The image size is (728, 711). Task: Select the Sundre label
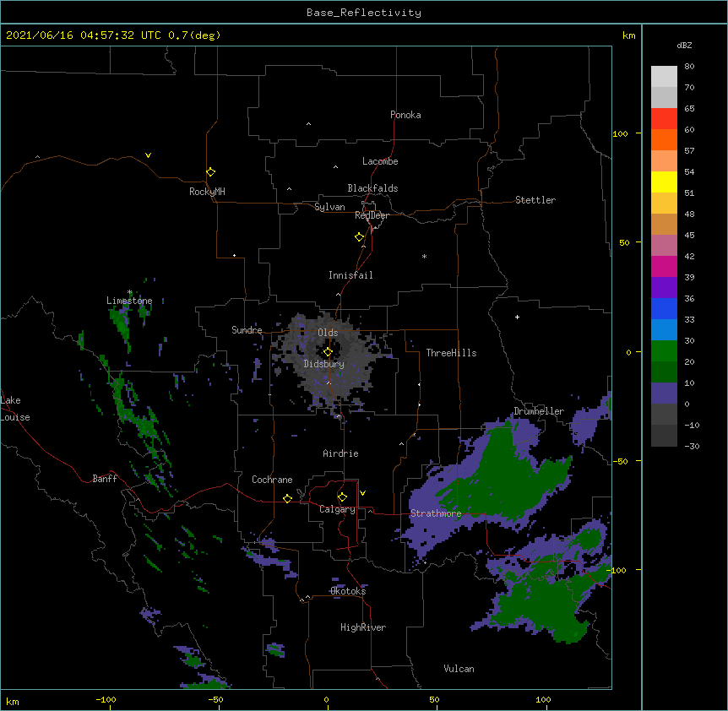click(x=247, y=330)
